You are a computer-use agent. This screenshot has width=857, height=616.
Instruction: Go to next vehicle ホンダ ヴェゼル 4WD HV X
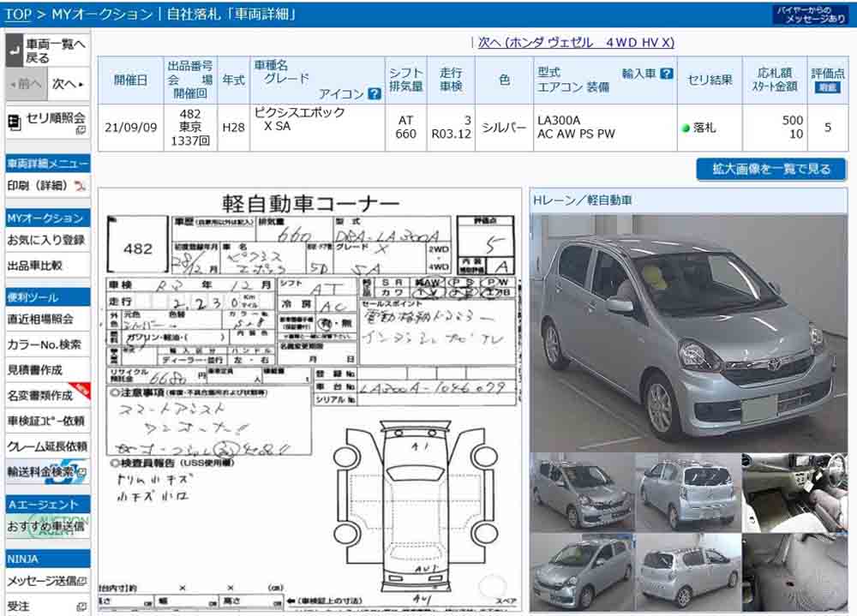(x=576, y=43)
